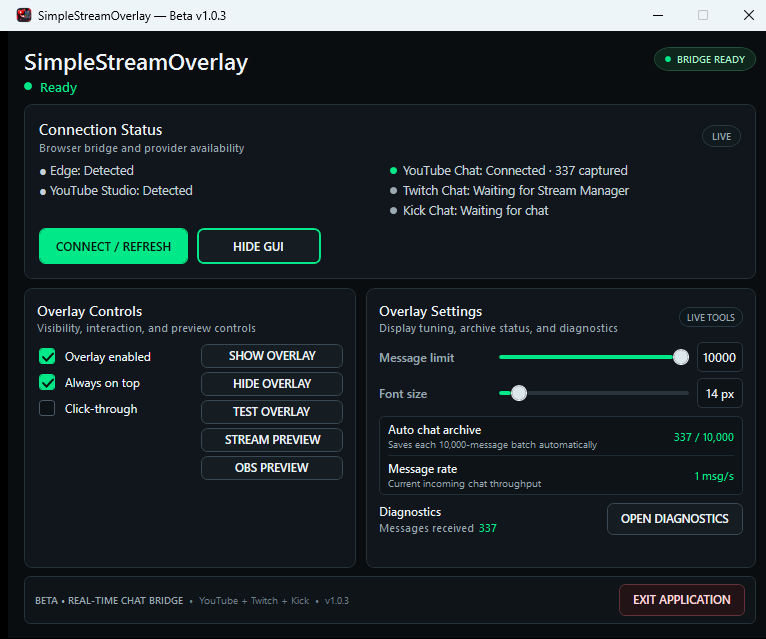Screen dimensions: 766x639
Task: Click the HIDE OVERLAY button
Action: [272, 384]
